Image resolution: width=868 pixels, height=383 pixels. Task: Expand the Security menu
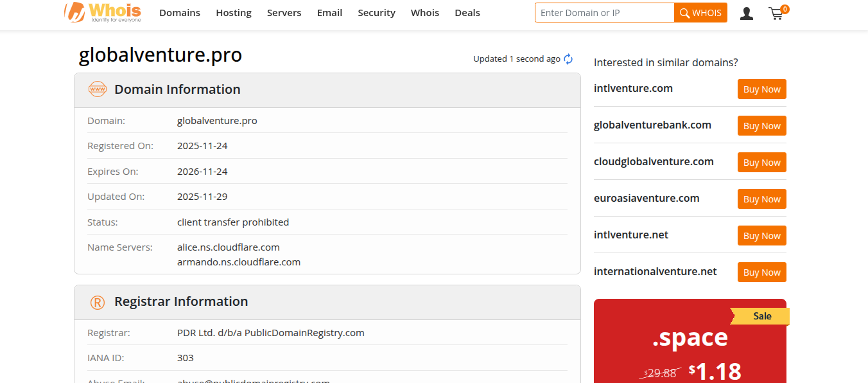[x=376, y=13]
